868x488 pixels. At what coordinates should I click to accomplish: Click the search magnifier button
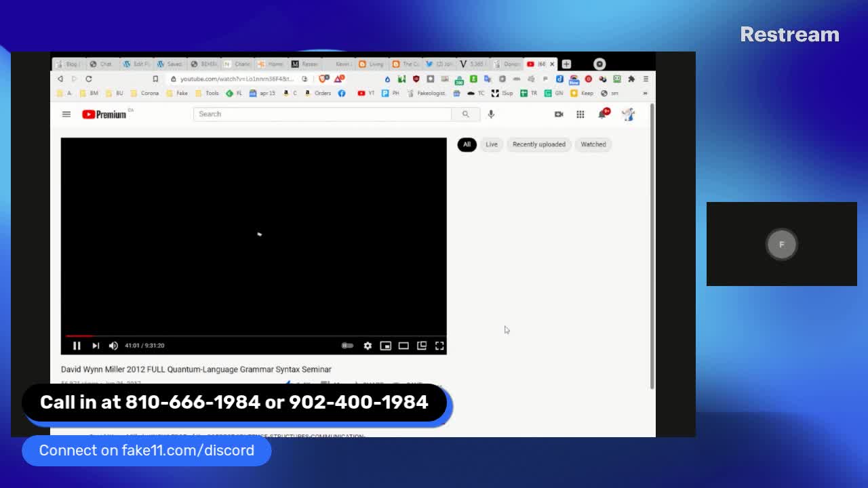pos(466,114)
